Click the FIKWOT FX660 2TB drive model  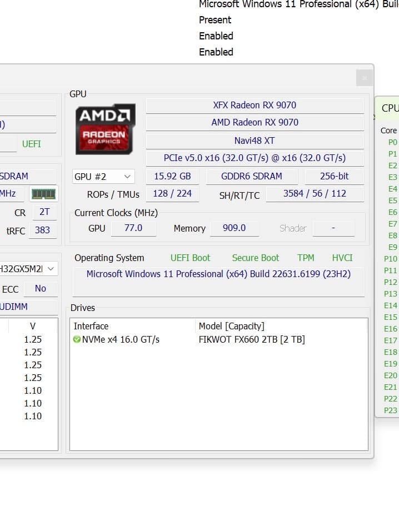tap(252, 339)
